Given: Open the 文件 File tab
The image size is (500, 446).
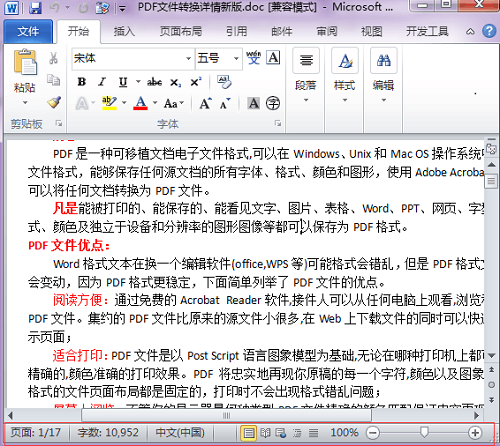Looking at the screenshot, I should pyautogui.click(x=28, y=32).
